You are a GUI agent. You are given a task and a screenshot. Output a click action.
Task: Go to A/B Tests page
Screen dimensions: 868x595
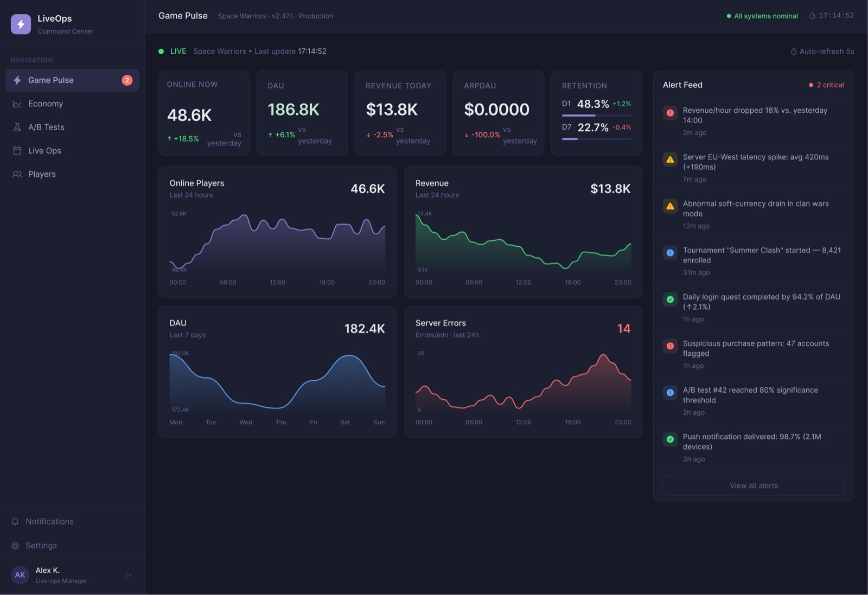point(72,127)
